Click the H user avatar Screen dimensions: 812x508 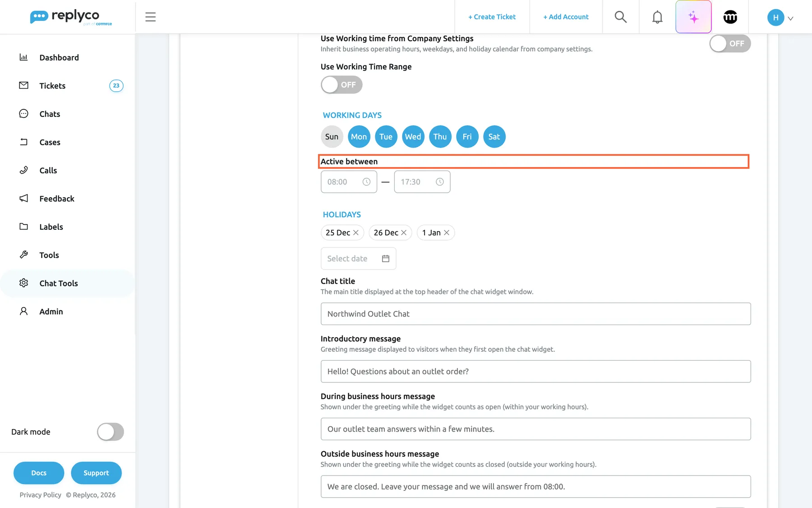(775, 18)
